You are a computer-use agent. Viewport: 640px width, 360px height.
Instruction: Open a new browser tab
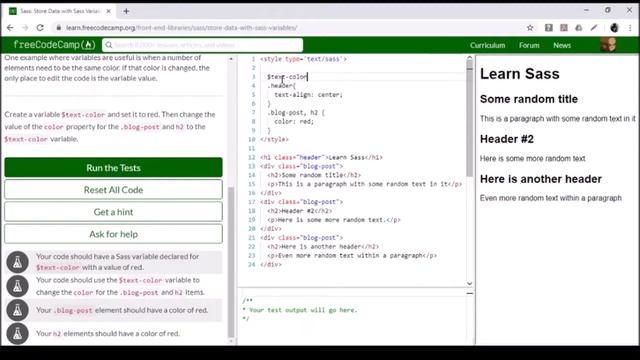click(x=126, y=11)
